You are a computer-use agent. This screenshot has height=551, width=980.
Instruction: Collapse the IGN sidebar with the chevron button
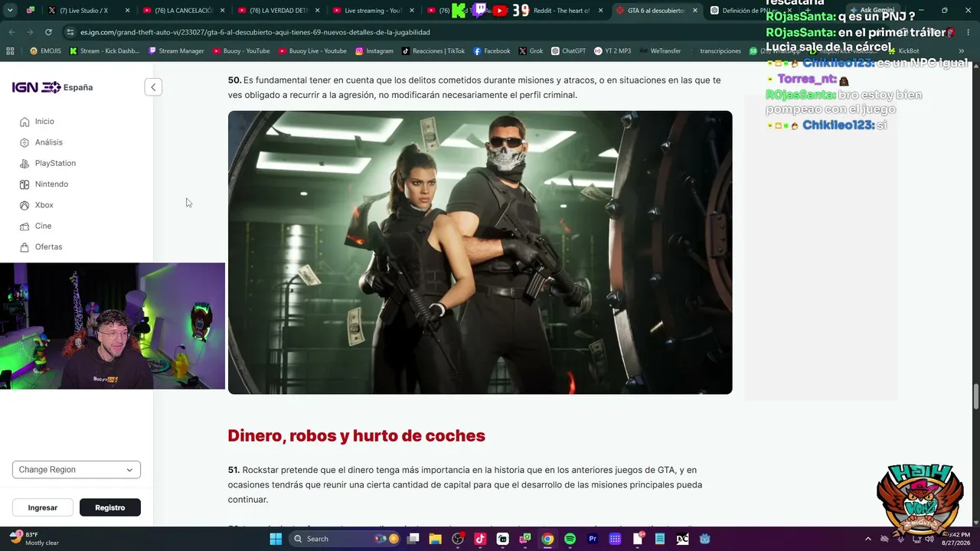pos(153,87)
